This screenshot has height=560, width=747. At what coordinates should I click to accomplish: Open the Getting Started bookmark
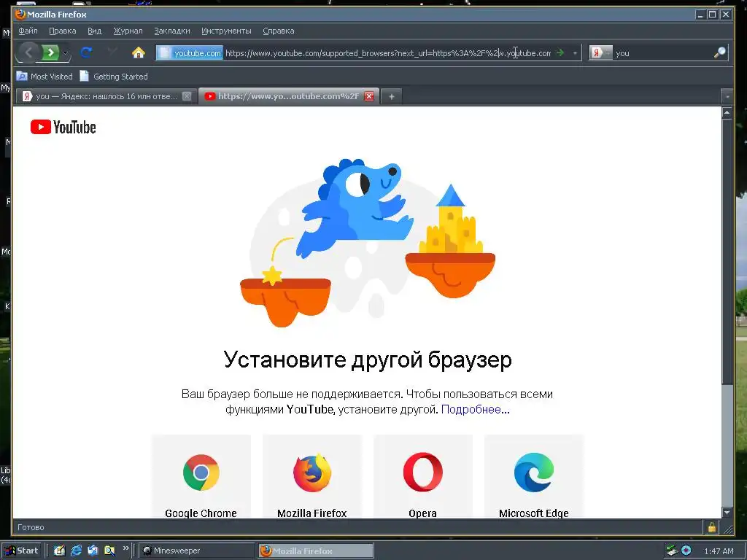(x=114, y=76)
